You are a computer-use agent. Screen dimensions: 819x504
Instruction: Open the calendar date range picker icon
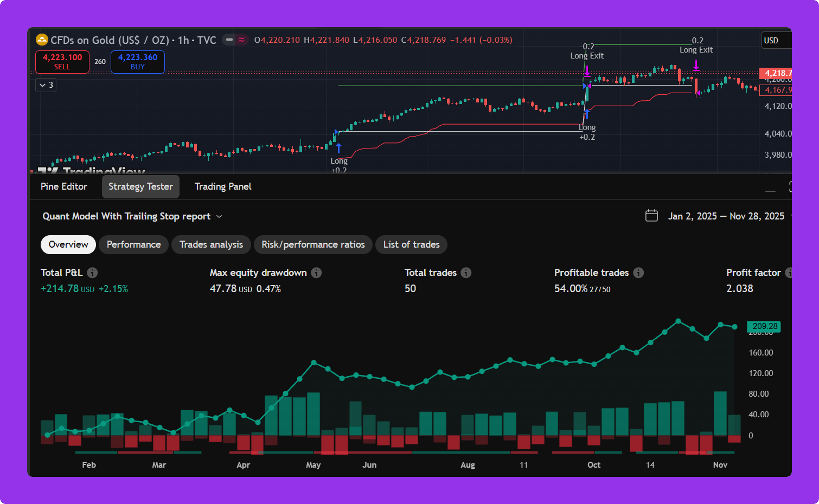pos(651,216)
